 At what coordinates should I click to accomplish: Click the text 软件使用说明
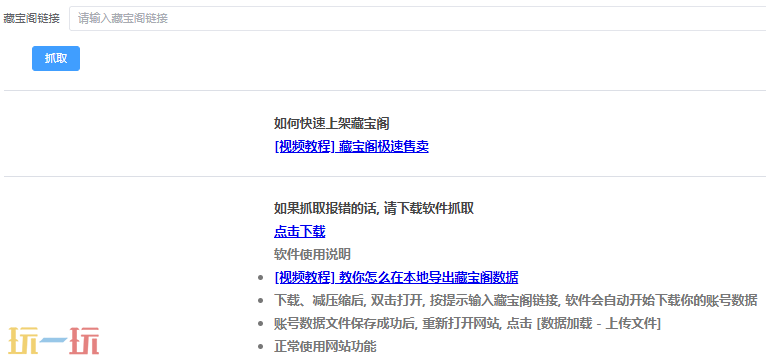tap(312, 254)
